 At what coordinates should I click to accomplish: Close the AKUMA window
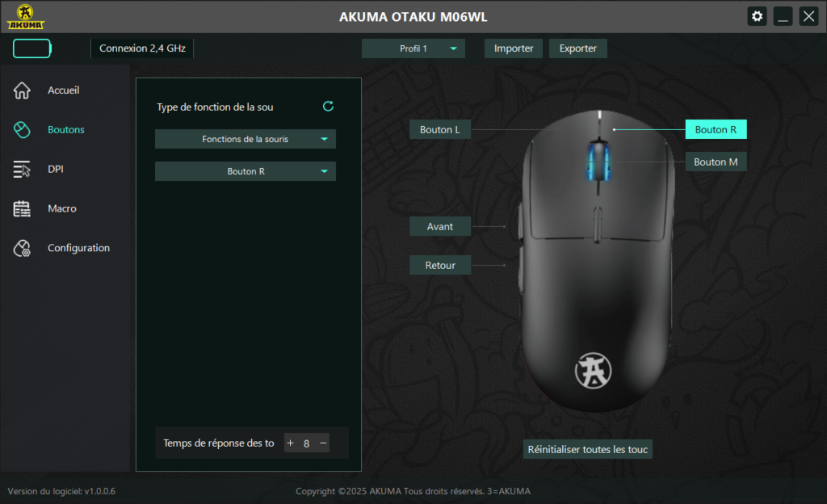[x=808, y=16]
